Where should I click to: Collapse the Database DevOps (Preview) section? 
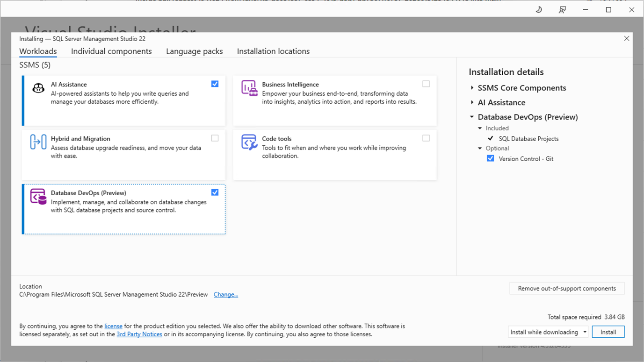click(x=471, y=117)
